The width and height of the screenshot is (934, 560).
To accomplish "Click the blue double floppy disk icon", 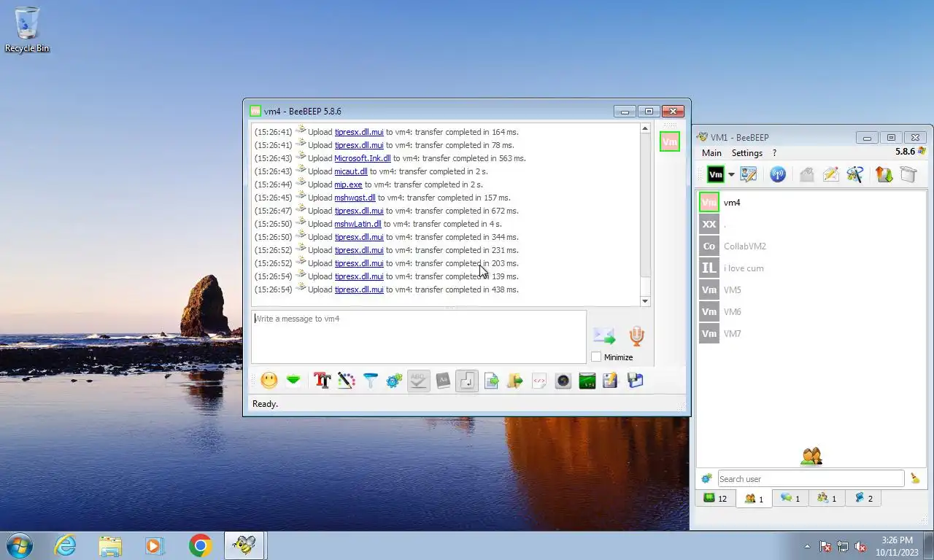I will click(x=635, y=381).
